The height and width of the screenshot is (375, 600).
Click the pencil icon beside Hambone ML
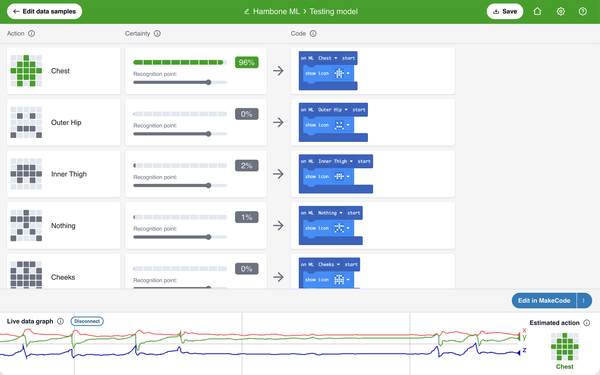[247, 12]
